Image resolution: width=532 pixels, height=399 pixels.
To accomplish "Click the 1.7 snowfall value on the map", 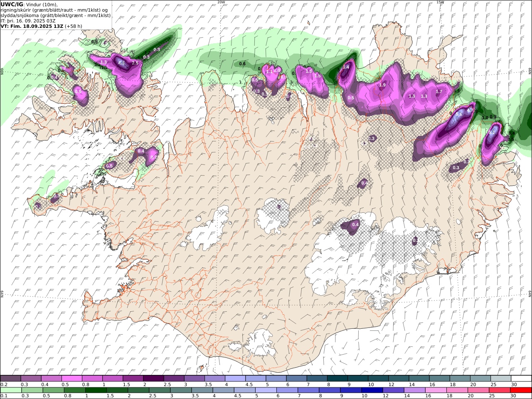I will point(438,91).
